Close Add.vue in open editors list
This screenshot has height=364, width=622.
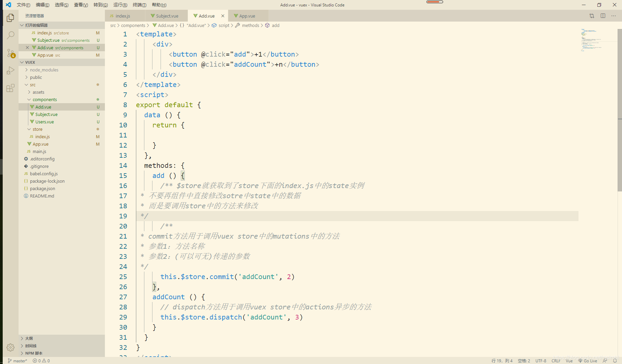(x=27, y=48)
